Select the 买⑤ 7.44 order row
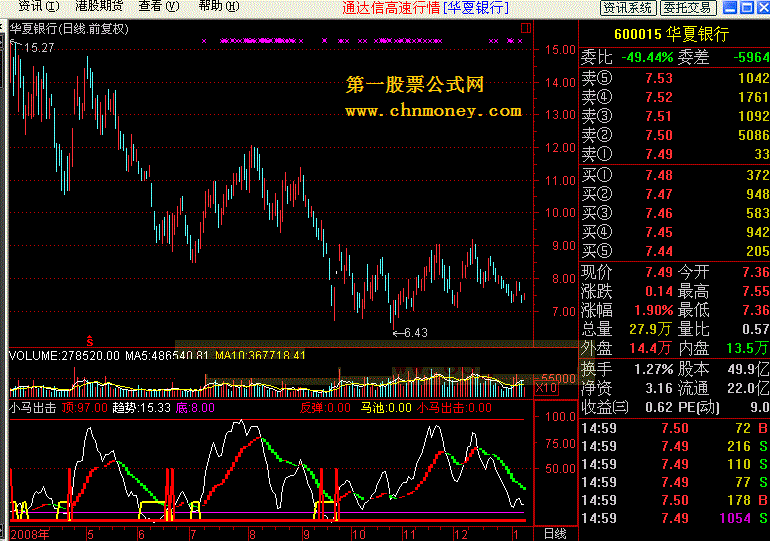The width and height of the screenshot is (770, 541). pyautogui.click(x=675, y=251)
